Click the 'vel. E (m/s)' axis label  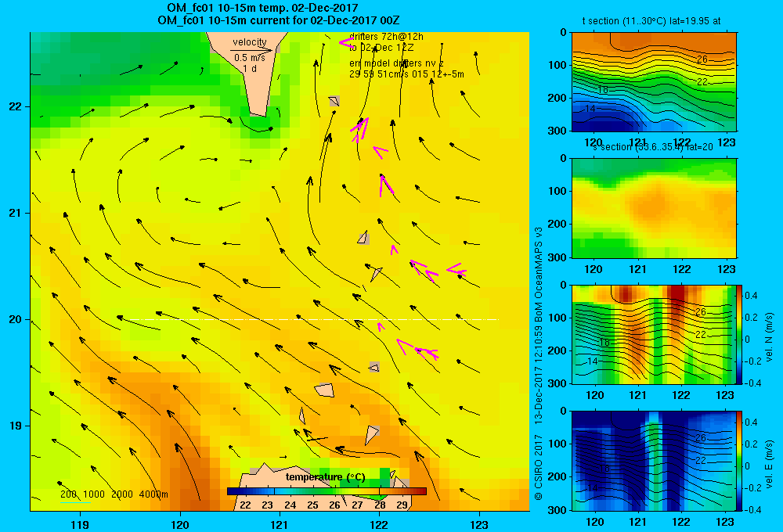click(x=769, y=463)
